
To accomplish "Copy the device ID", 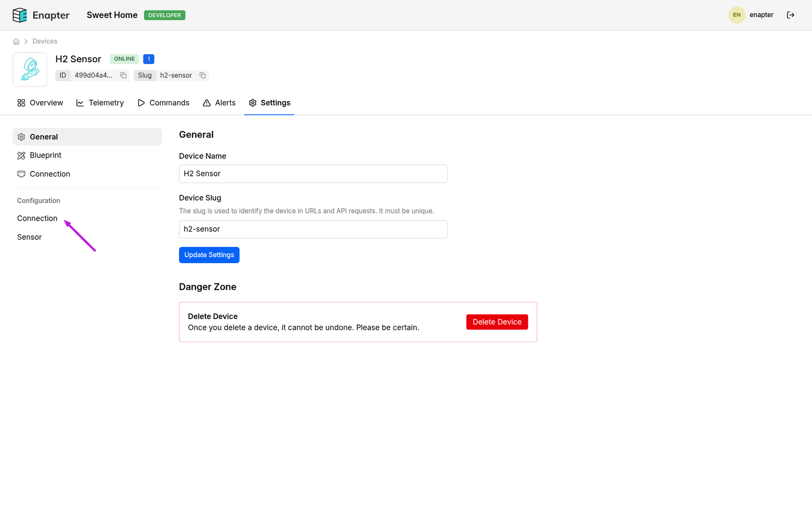I will tap(123, 75).
